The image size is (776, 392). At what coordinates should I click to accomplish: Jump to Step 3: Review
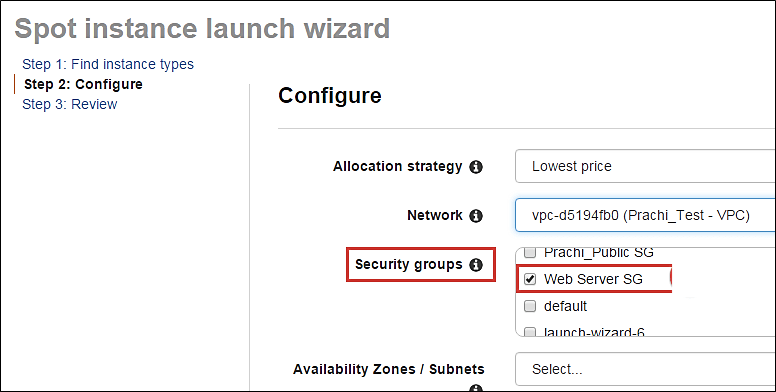(x=70, y=104)
